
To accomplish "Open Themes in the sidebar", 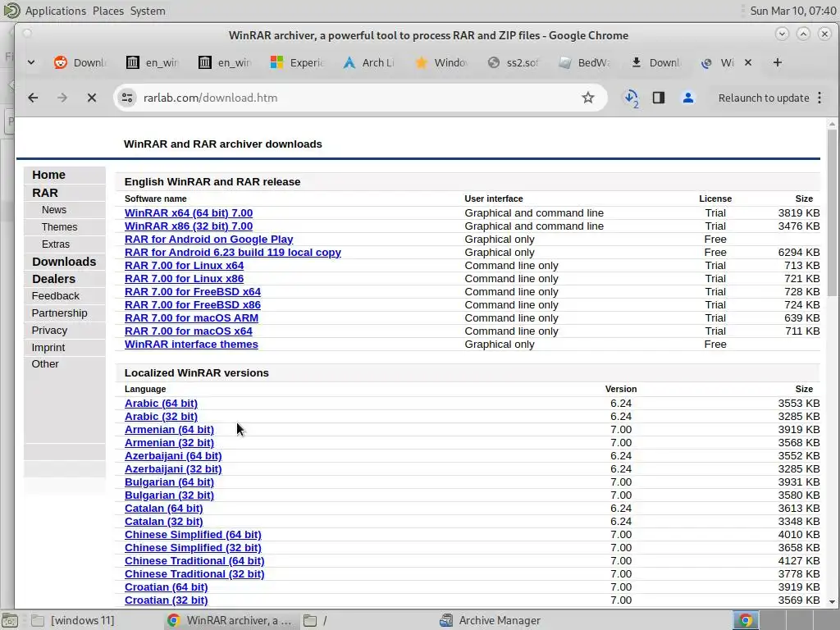I will [59, 226].
